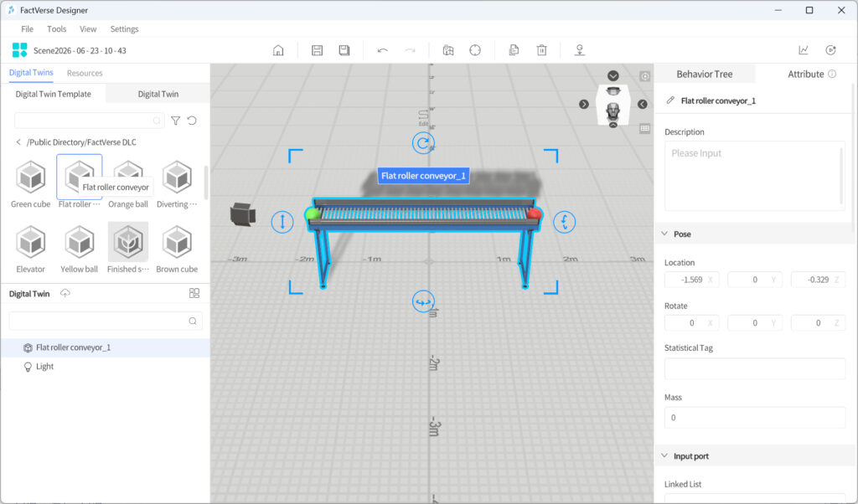Select Flat roller conveyor_1 in list
The width and height of the screenshot is (858, 504).
105,347
